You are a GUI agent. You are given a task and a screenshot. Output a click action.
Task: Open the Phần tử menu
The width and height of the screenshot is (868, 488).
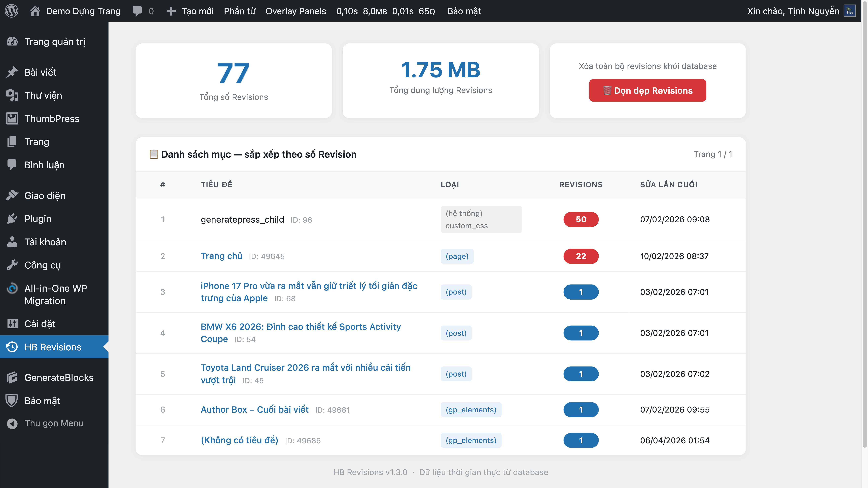[x=240, y=11]
